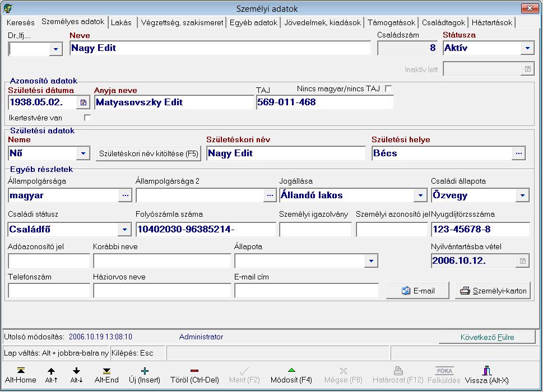Open the Egyéb adatok tab
Viewport: 543px width, 392px height.
pos(253,22)
